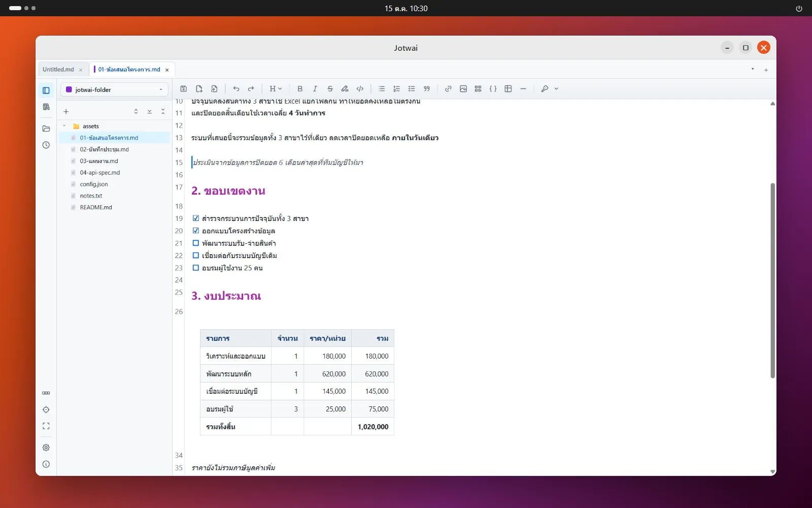Click the sort arrows icon in file panel
This screenshot has width=812, height=508.
pyautogui.click(x=136, y=112)
